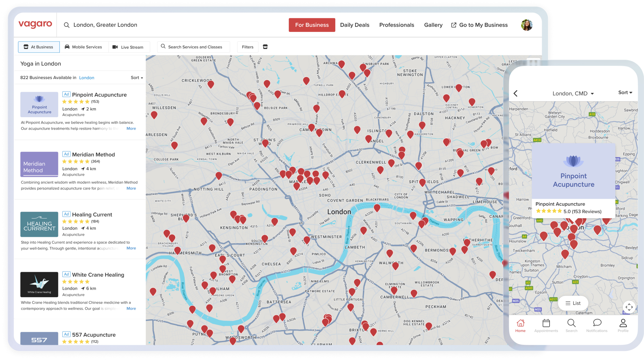This screenshot has width=644, height=360.
Task: Click the Healing Current thumbnail
Action: (39, 224)
